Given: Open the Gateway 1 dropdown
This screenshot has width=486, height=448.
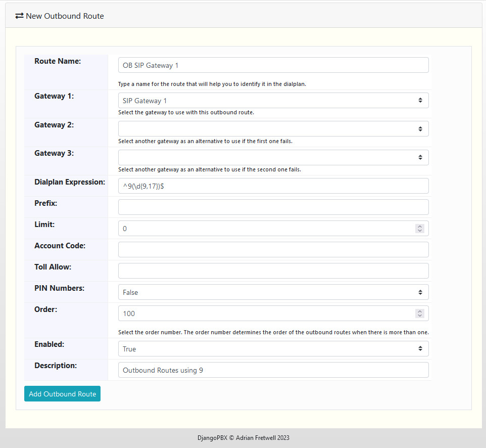Looking at the screenshot, I should point(273,101).
